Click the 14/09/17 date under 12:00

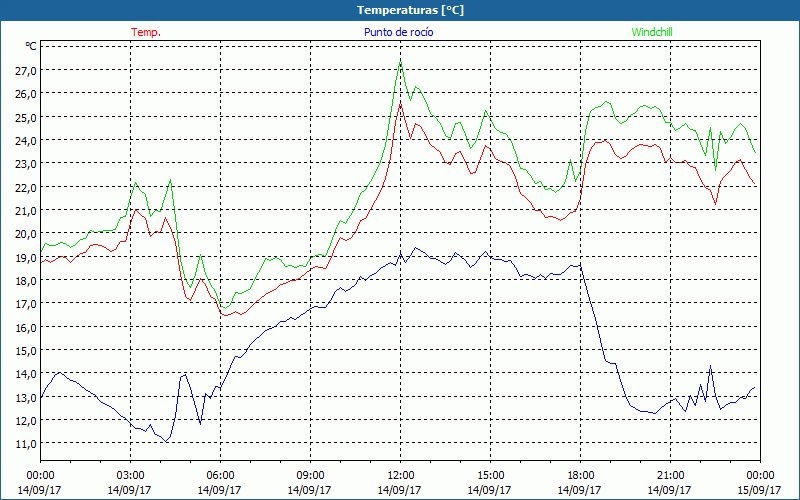[399, 490]
